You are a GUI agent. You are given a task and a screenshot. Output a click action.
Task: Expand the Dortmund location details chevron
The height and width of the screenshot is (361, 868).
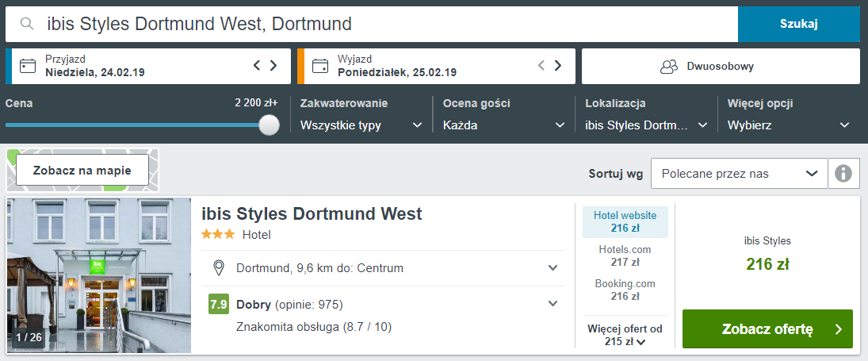pos(553,268)
